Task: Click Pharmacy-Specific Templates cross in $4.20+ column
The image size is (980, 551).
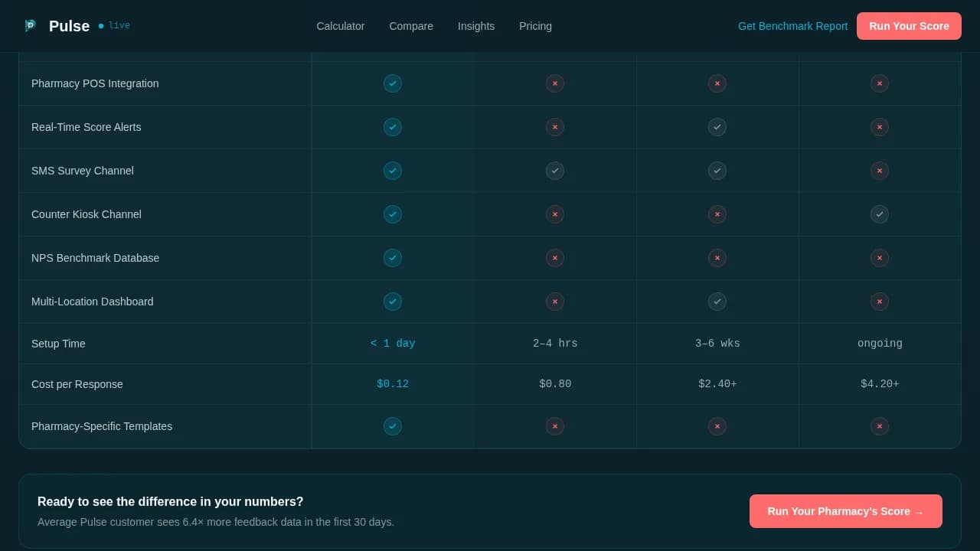Action: point(880,426)
